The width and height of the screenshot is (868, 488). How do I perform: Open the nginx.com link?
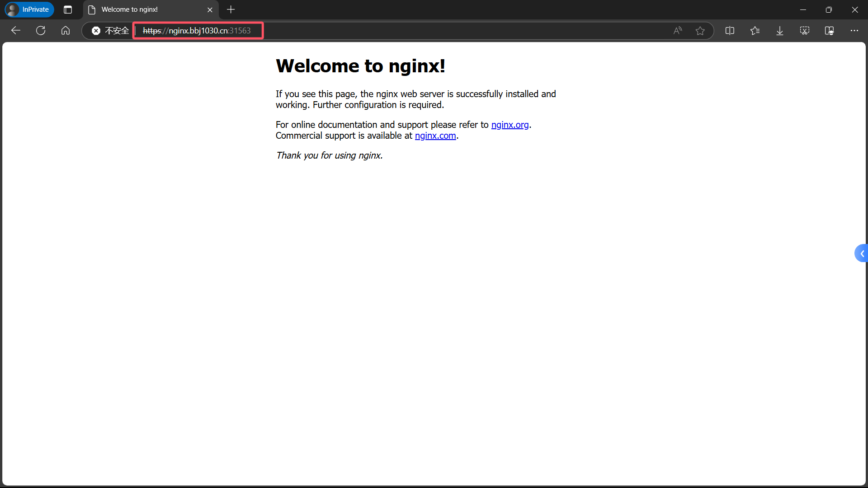pos(435,136)
